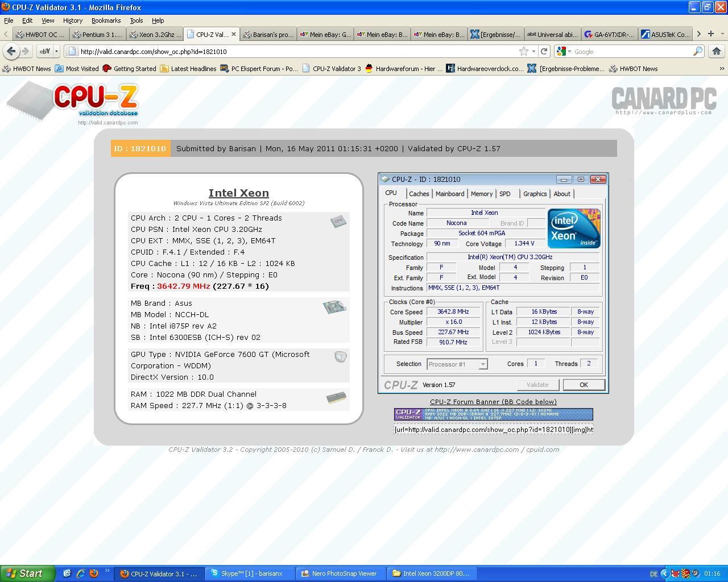Open the eBay toolbar dropdown arrow
This screenshot has height=582, width=728.
[56, 51]
